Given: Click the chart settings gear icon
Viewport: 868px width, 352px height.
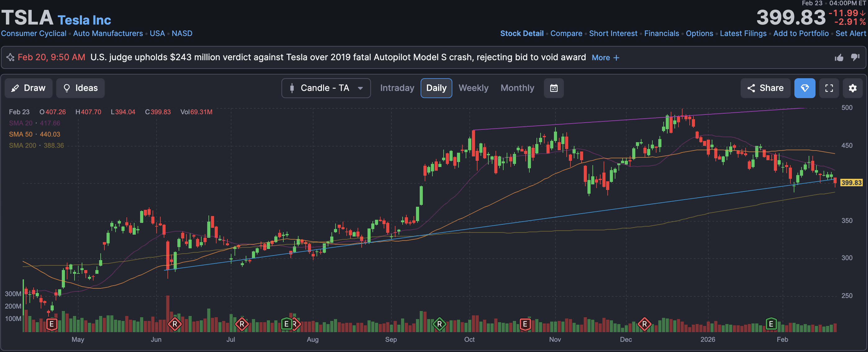Looking at the screenshot, I should [x=852, y=88].
